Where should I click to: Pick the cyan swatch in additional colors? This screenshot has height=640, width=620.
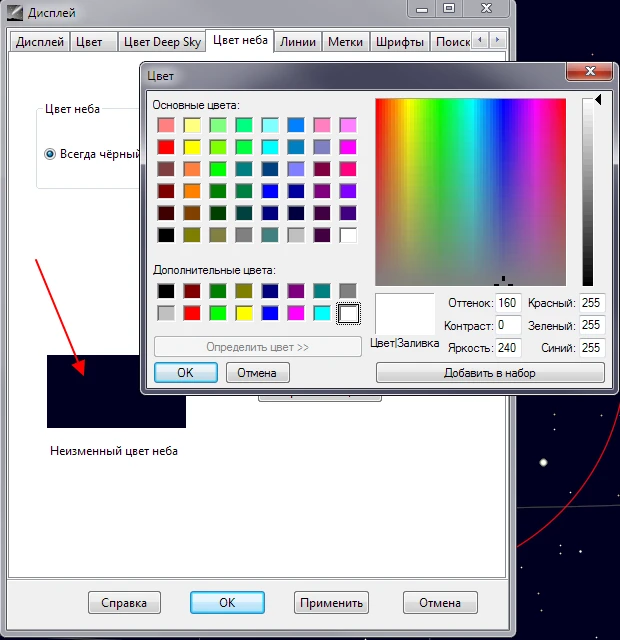(x=322, y=313)
